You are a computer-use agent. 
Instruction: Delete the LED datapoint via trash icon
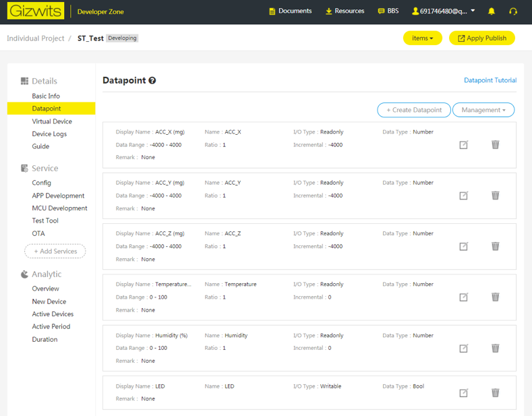tap(495, 393)
